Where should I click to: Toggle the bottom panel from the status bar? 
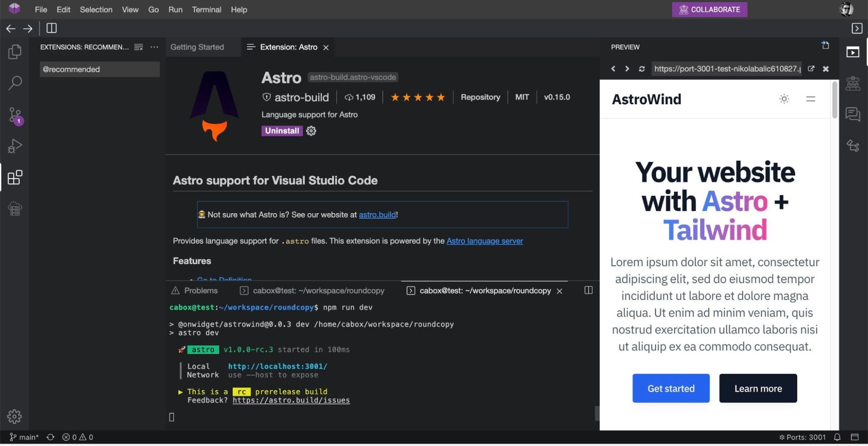855,437
